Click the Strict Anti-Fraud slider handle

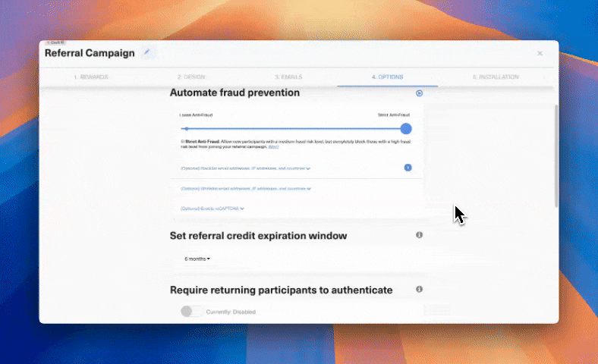(406, 129)
